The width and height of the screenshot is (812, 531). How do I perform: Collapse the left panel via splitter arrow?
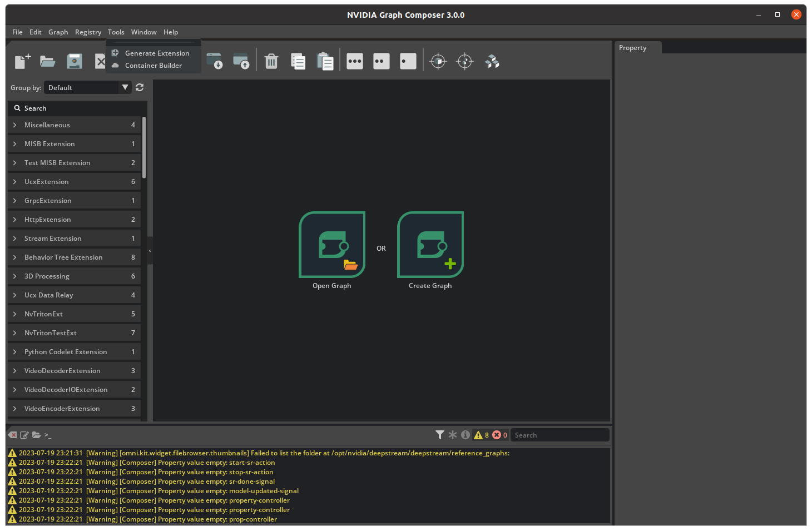click(150, 251)
